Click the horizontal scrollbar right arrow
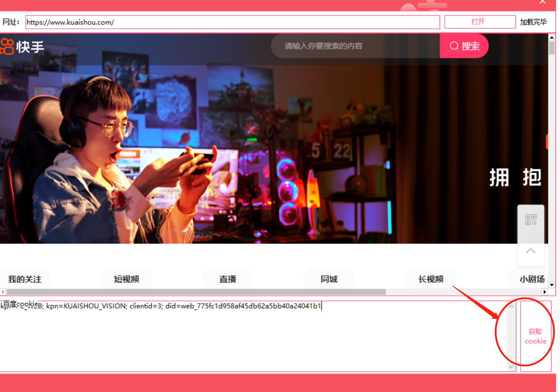This screenshot has width=560, height=392. 544,292
